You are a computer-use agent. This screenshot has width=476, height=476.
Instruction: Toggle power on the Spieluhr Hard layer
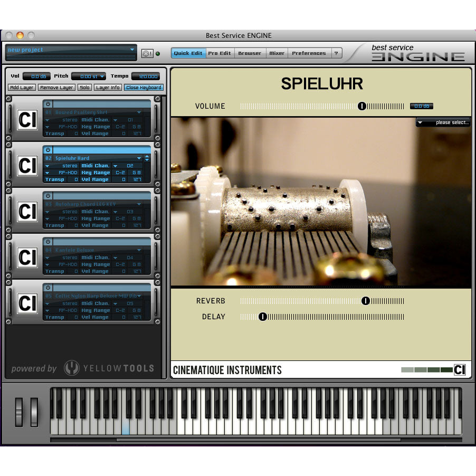(x=47, y=150)
